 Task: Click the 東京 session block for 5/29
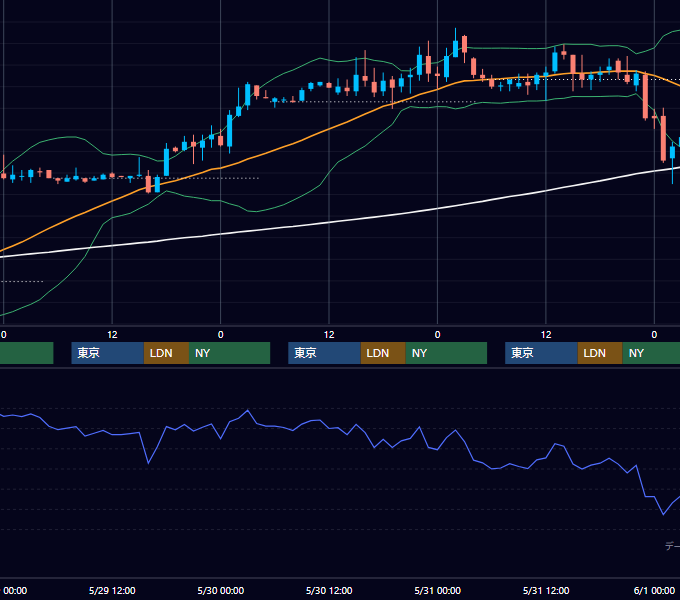[x=108, y=353]
